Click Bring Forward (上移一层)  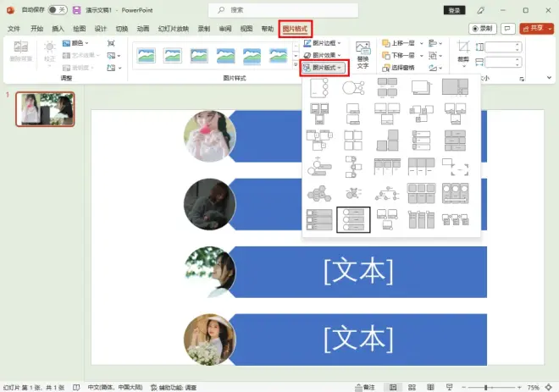pyautogui.click(x=399, y=43)
